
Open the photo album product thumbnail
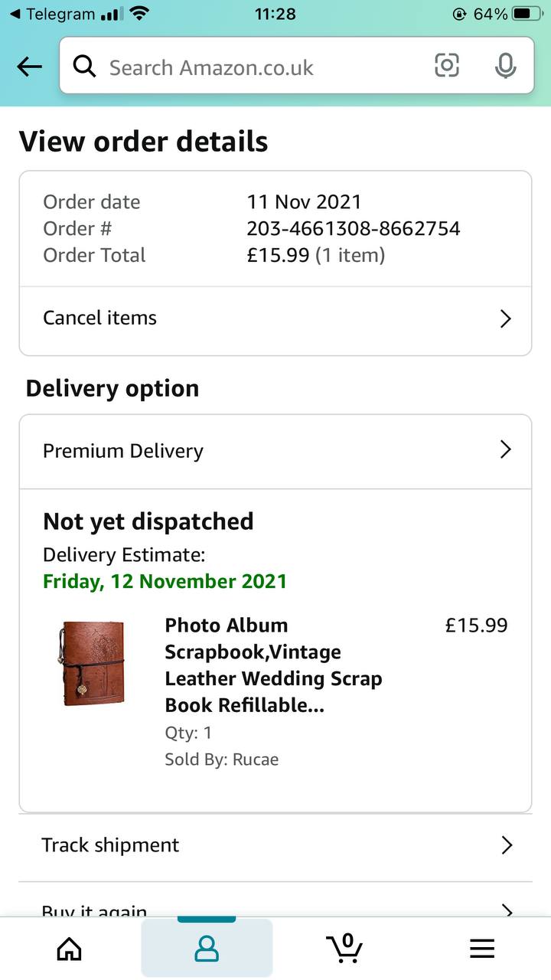pyautogui.click(x=92, y=663)
